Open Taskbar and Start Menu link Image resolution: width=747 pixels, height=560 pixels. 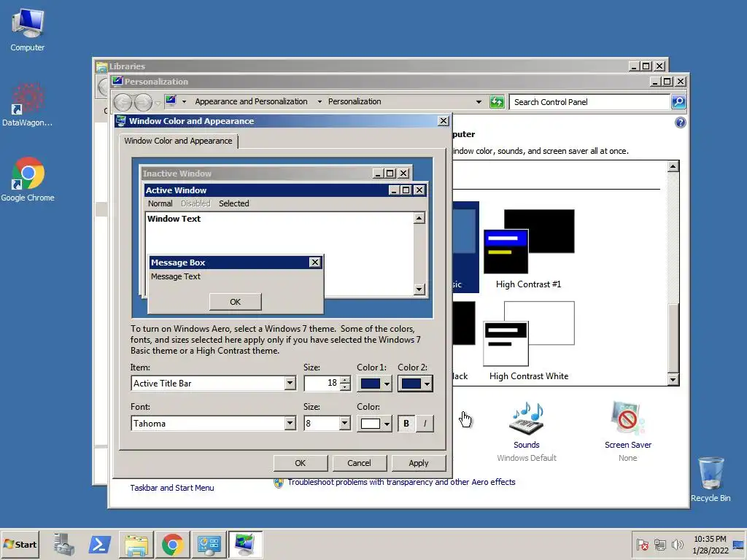click(x=172, y=488)
